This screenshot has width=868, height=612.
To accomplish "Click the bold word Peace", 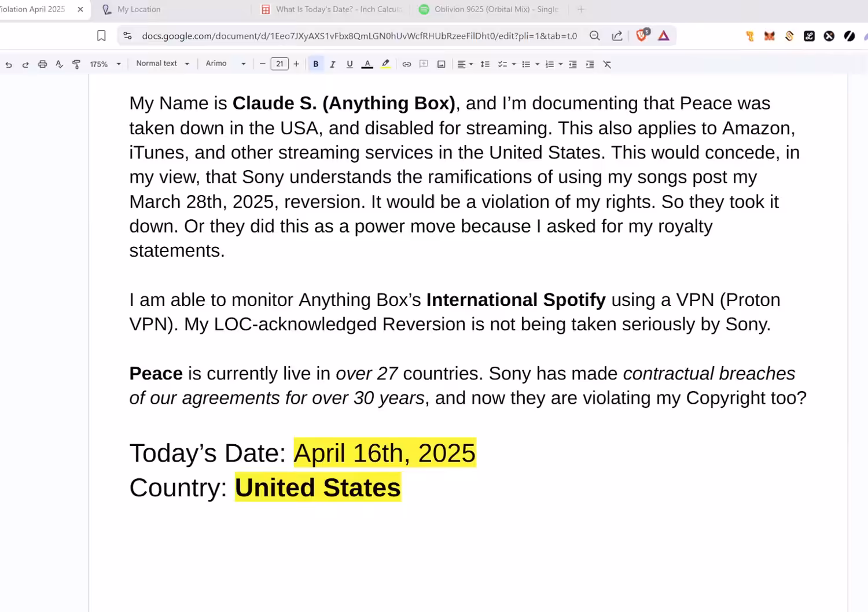I will coord(156,373).
